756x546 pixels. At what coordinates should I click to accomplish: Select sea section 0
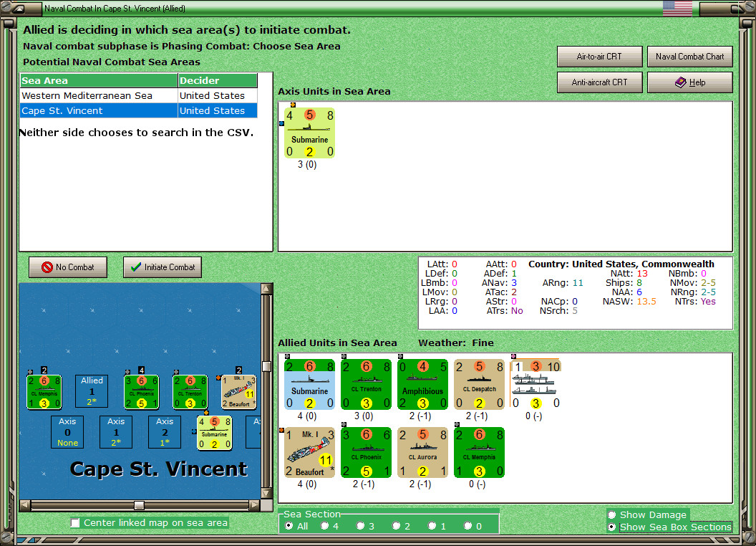tap(467, 526)
